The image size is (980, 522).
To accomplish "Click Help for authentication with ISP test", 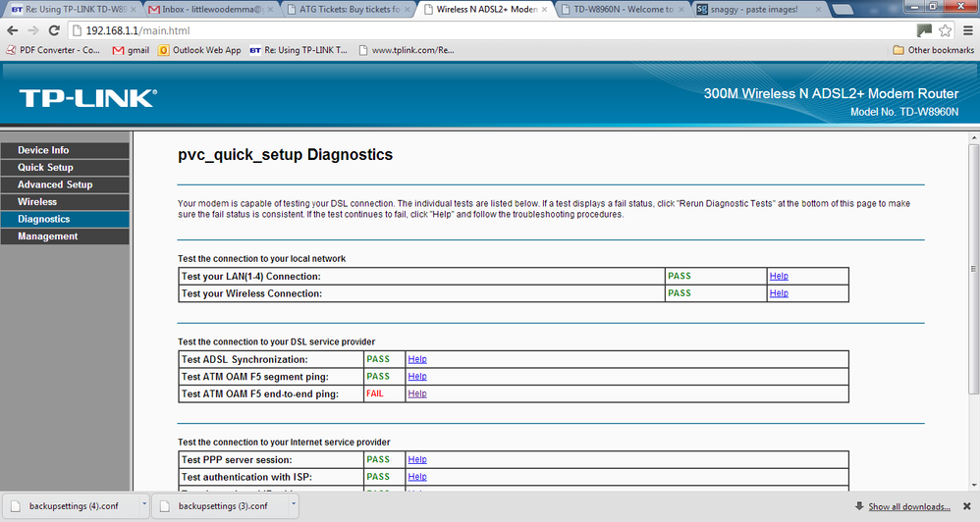I will point(417,477).
